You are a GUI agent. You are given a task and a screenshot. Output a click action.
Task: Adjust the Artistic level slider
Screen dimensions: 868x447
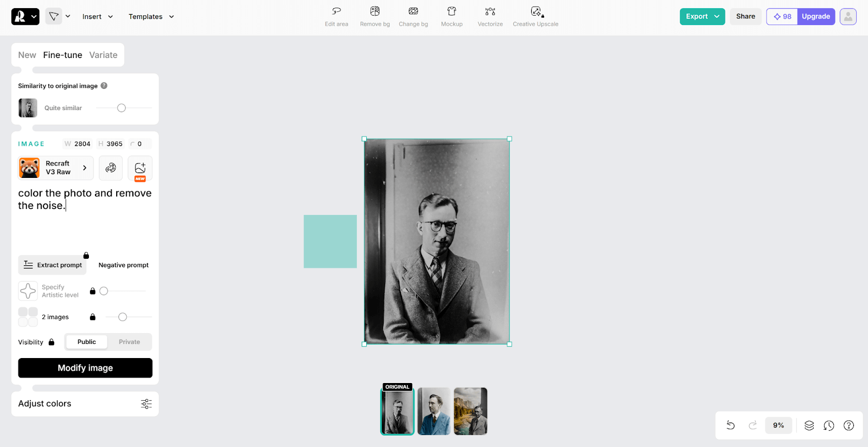click(104, 291)
